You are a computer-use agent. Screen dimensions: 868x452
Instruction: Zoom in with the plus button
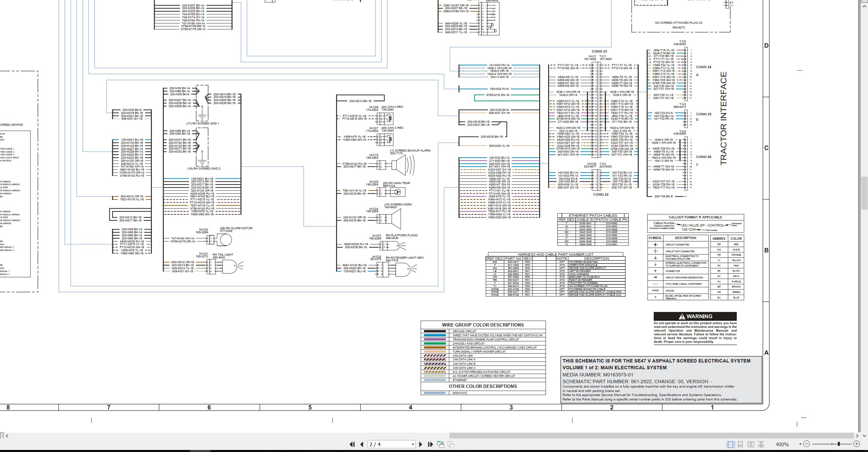point(857,444)
